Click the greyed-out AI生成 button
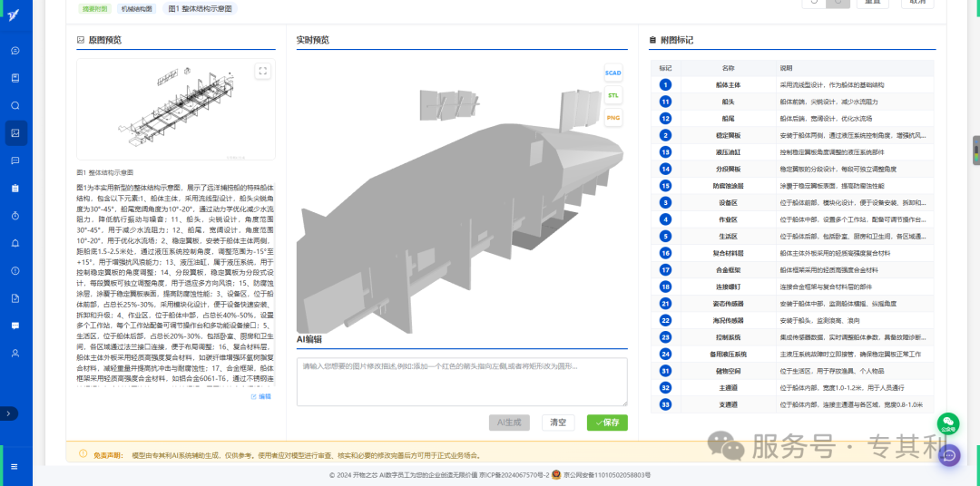 pyautogui.click(x=509, y=423)
